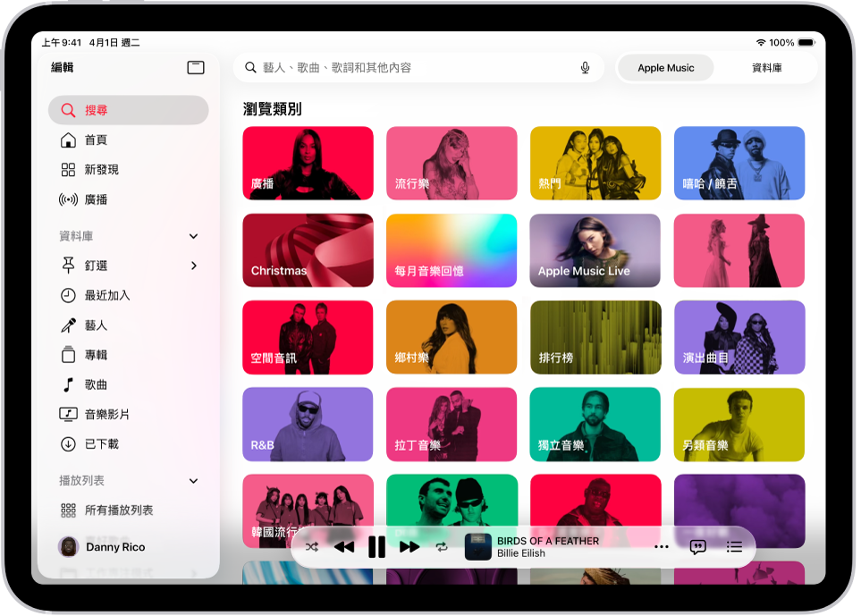This screenshot has height=616, width=861.
Task: Click the sidebar toggle icon next to 編輯
Action: tap(196, 68)
